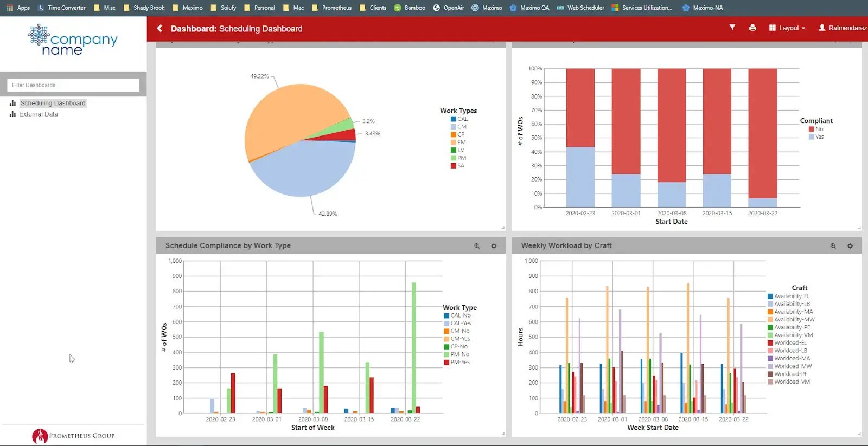The image size is (868, 446).
Task: Open settings gear for Schedule Compliance chart
Action: click(x=494, y=246)
